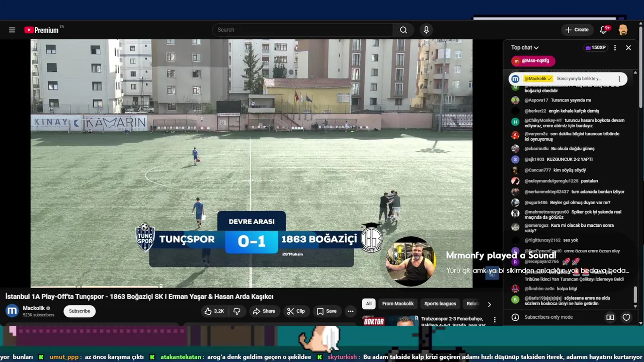
Task: Open chat user @ChikyMonkey-HT
Action: 543,121
